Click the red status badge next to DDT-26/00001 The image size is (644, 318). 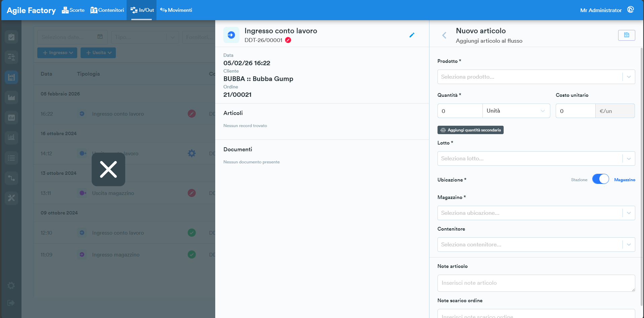coord(288,40)
